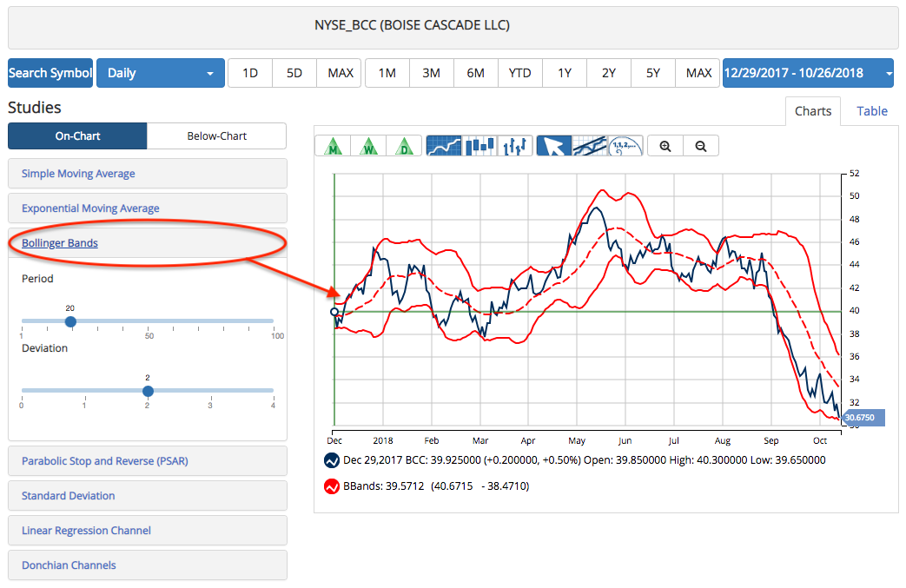Select the historical MAX range beside 5Y
The width and height of the screenshot is (906, 588).
tap(698, 73)
